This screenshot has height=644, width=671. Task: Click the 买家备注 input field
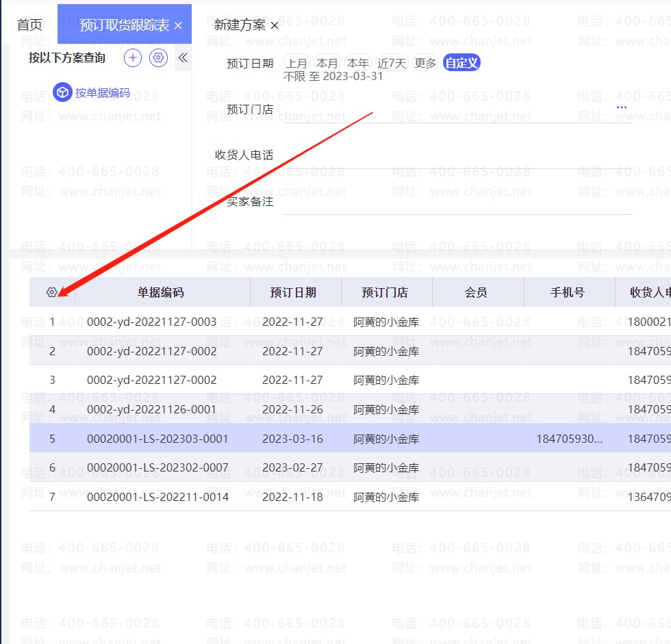tap(457, 202)
